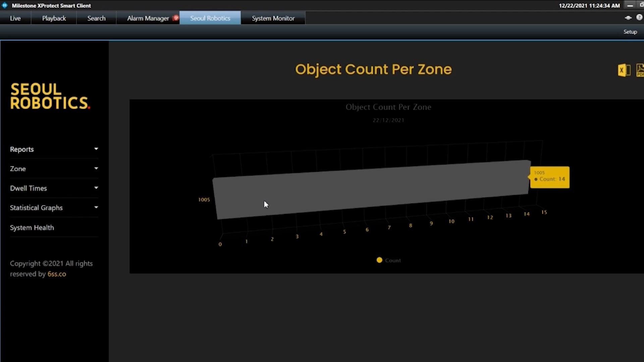
Task: Switch to the Live tab
Action: pyautogui.click(x=15, y=18)
